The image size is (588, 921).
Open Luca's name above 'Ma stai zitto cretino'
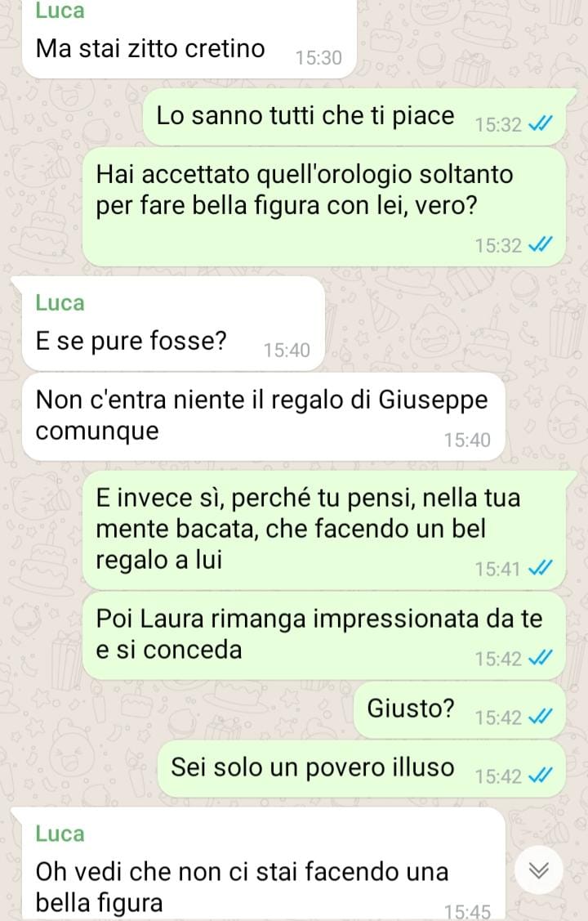[x=60, y=11]
